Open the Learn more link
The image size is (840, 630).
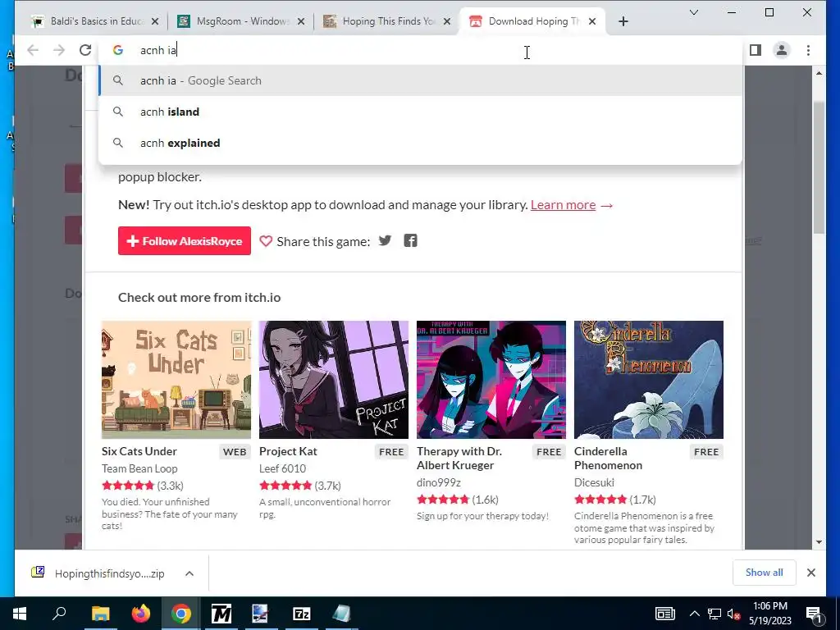coord(563,204)
